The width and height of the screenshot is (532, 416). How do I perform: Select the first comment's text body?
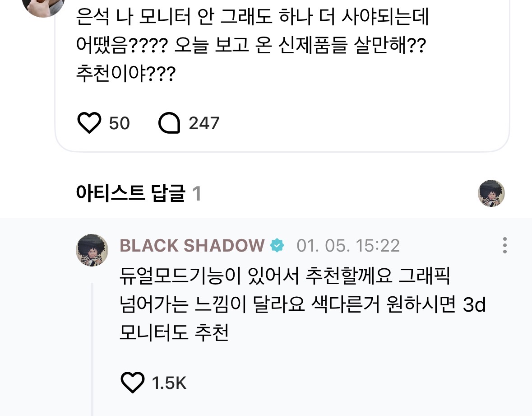pos(252,43)
